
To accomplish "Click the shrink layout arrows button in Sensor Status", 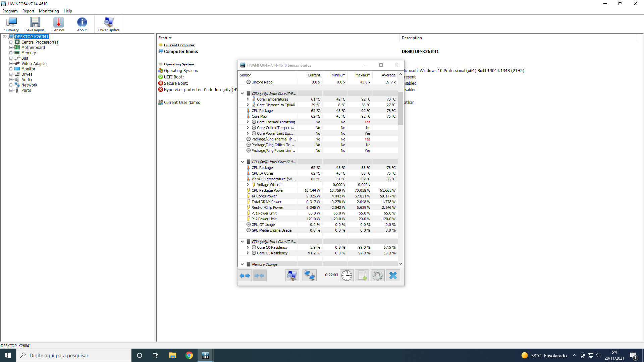I will click(259, 276).
